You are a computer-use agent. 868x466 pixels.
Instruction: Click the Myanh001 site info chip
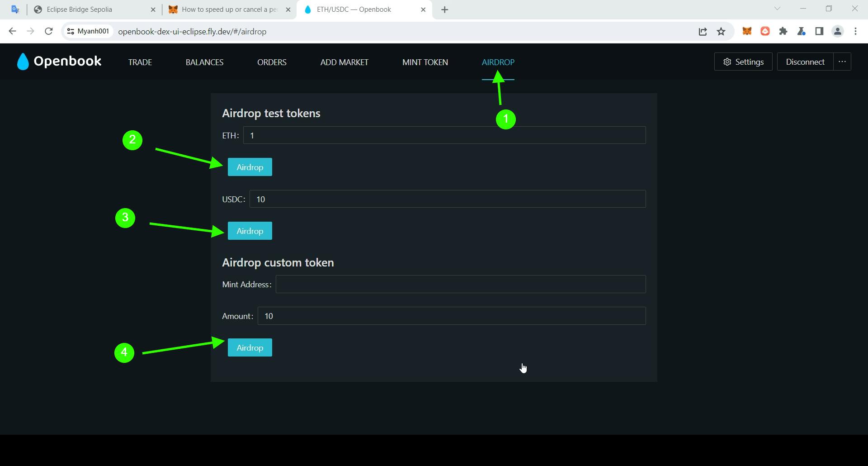88,31
